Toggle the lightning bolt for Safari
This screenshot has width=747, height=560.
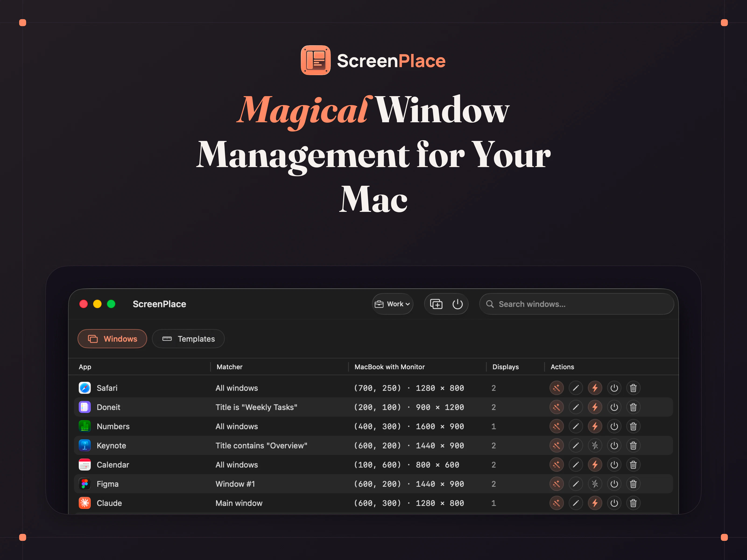[595, 388]
